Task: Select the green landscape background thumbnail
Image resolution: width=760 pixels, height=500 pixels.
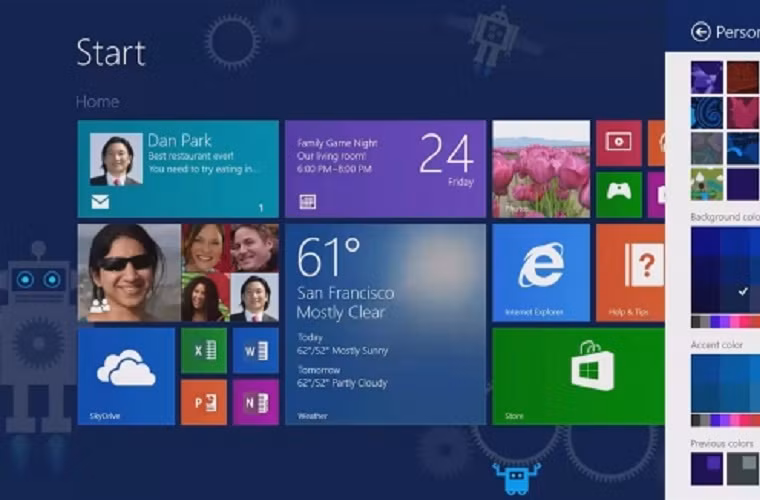Action: (707, 184)
